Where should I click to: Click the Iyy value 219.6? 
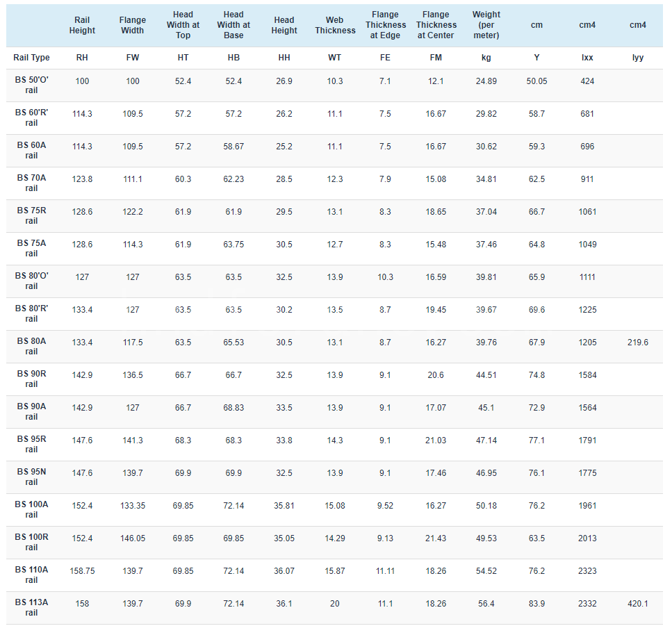tap(638, 343)
